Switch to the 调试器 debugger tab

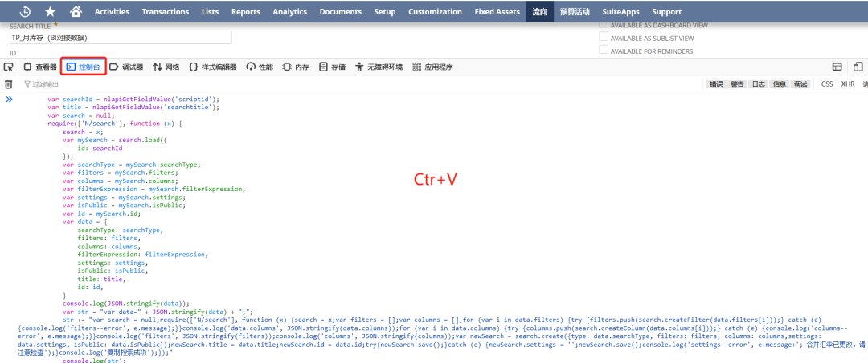click(126, 67)
